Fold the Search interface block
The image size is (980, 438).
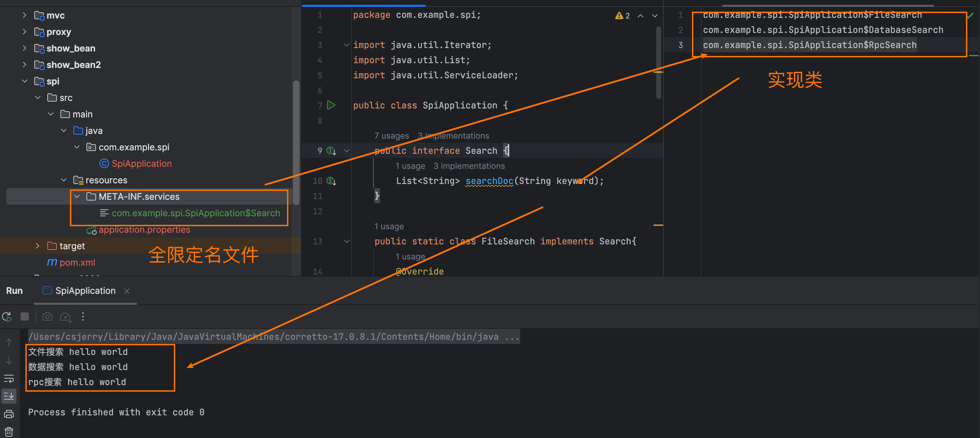pyautogui.click(x=346, y=151)
